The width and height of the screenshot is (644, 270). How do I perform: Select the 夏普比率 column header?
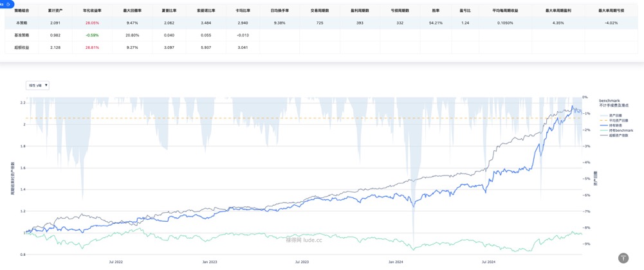tap(169, 11)
